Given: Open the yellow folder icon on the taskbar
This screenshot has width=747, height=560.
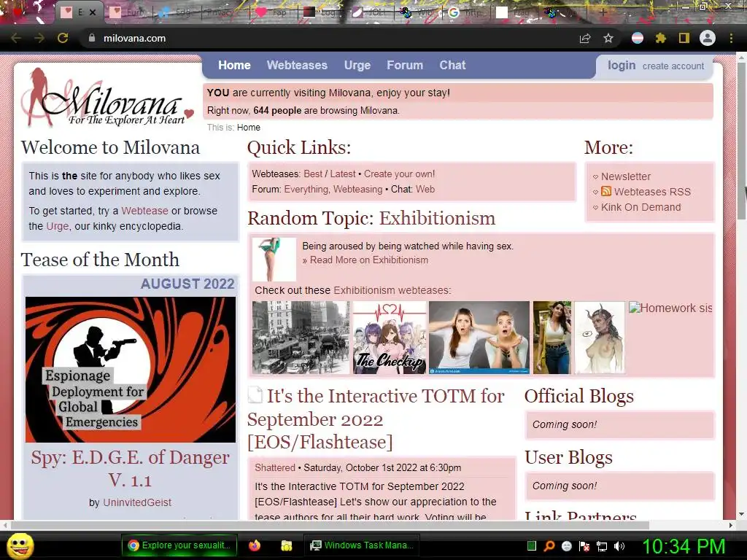Looking at the screenshot, I should [x=286, y=545].
